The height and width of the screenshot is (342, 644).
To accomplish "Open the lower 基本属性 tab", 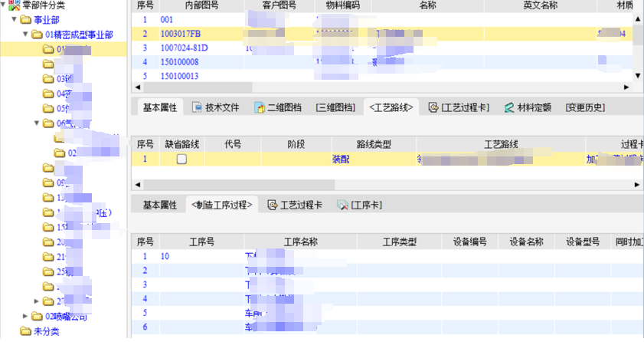I will coord(160,205).
